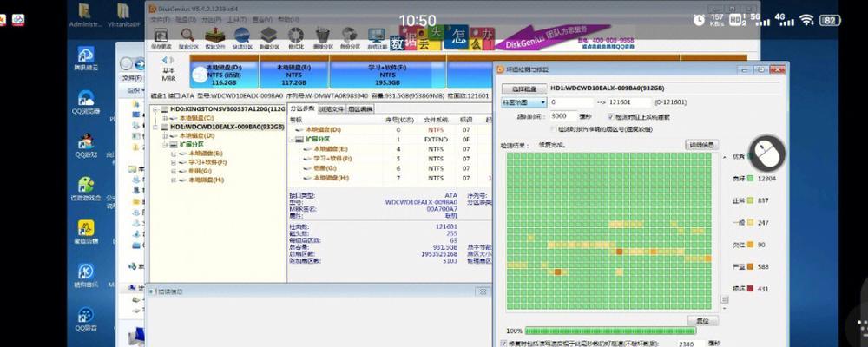This screenshot has height=347, width=868.
Task: Collapse the 扩展分区 tree node
Action: pos(165,144)
